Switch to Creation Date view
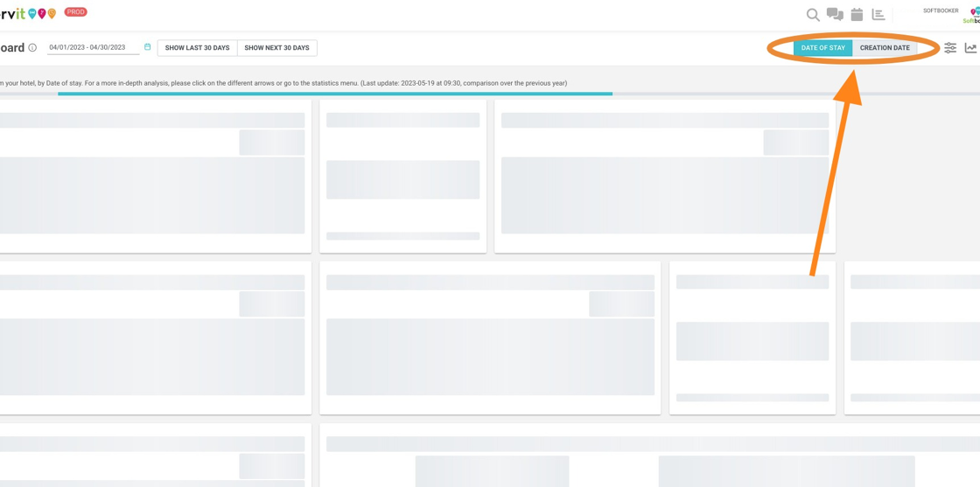Viewport: 980px width, 487px height. (885, 48)
